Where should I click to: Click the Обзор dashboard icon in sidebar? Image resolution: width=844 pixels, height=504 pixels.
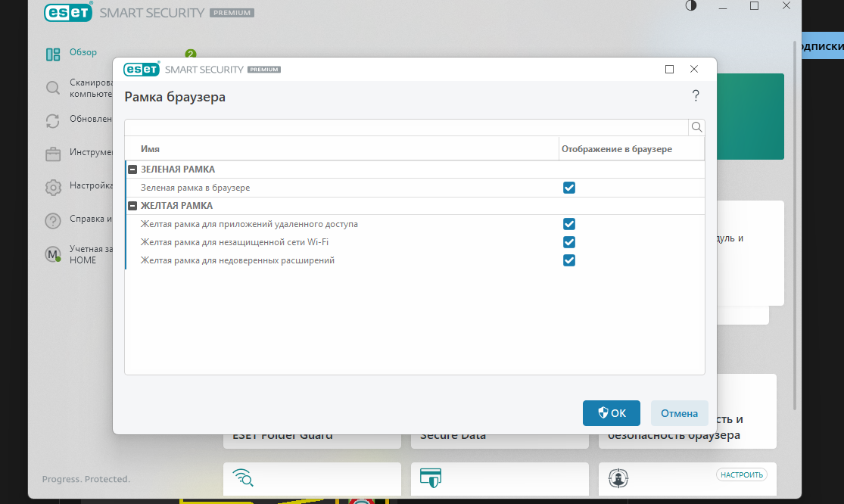click(x=53, y=54)
